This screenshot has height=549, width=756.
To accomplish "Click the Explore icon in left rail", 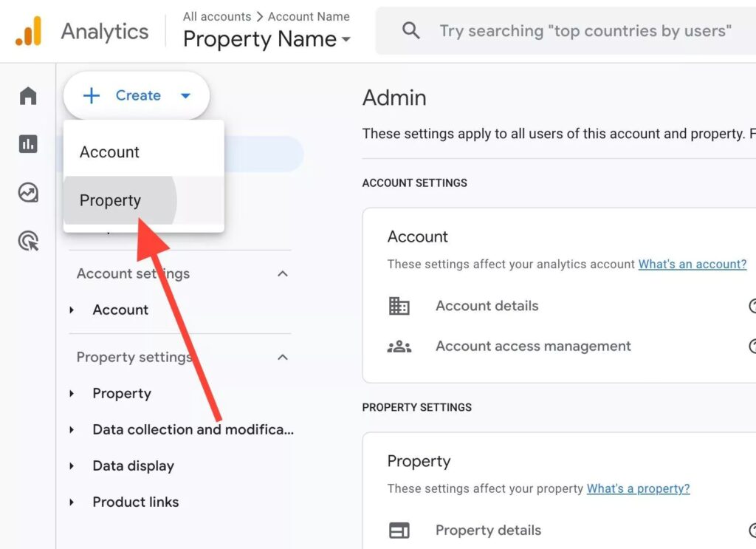I will [x=27, y=192].
